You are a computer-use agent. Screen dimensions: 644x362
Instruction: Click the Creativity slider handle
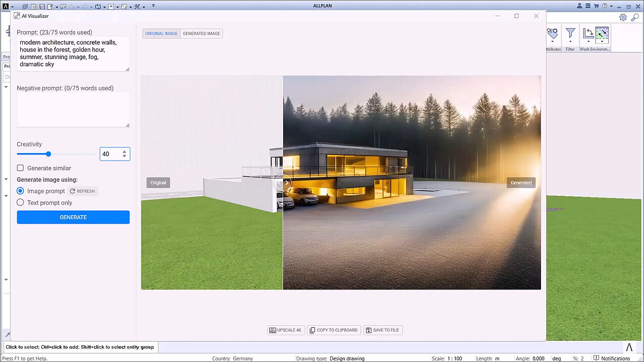pos(48,154)
